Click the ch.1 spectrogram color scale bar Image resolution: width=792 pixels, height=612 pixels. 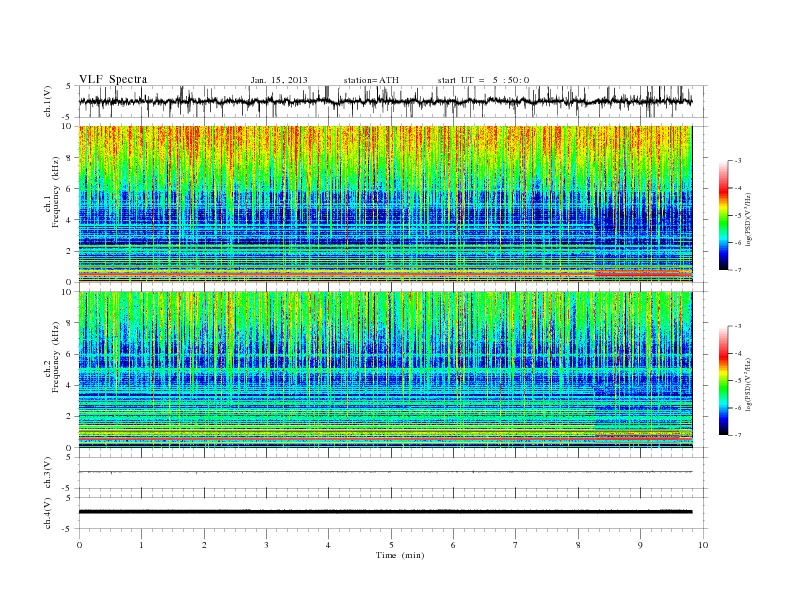(x=723, y=215)
